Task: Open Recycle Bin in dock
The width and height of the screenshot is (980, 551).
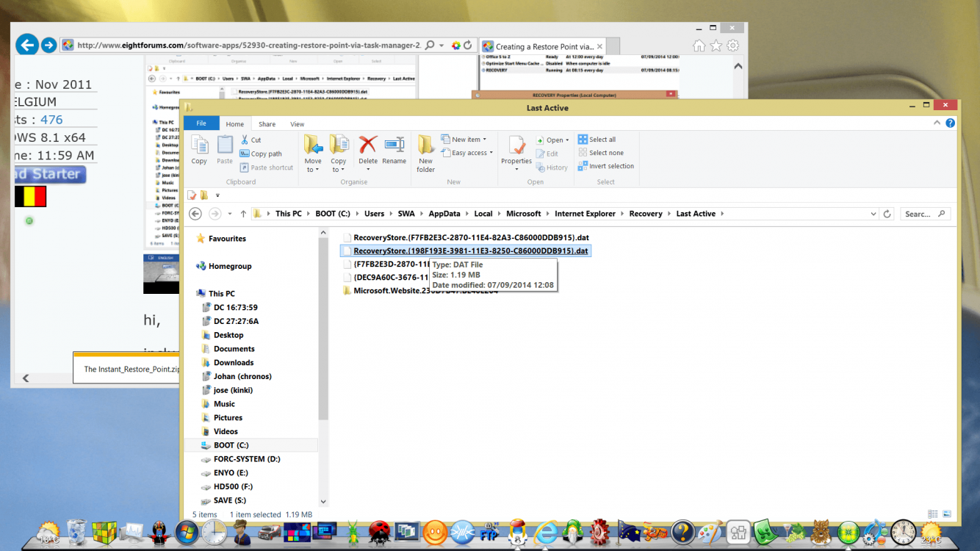Action: [x=76, y=532]
